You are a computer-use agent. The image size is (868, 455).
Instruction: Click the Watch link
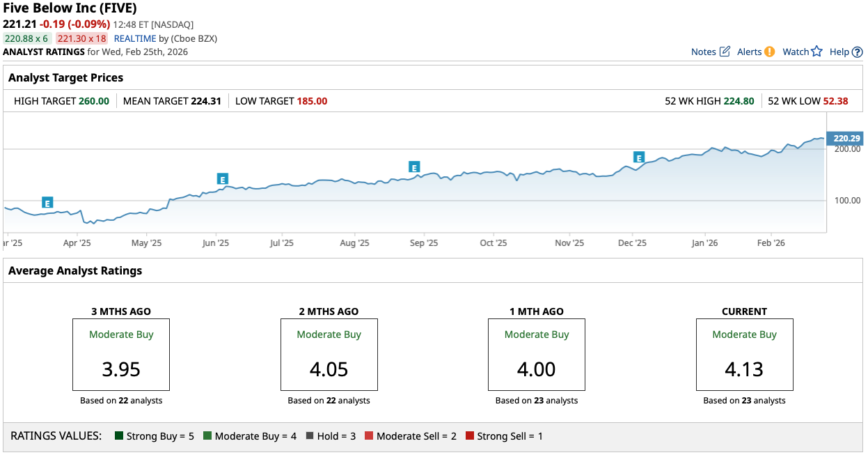tap(796, 52)
